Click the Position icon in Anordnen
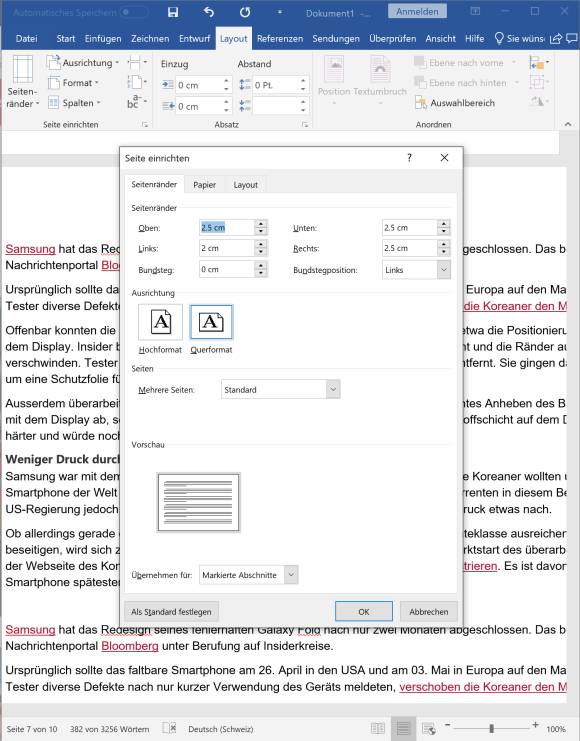580x741 pixels. 334,81
